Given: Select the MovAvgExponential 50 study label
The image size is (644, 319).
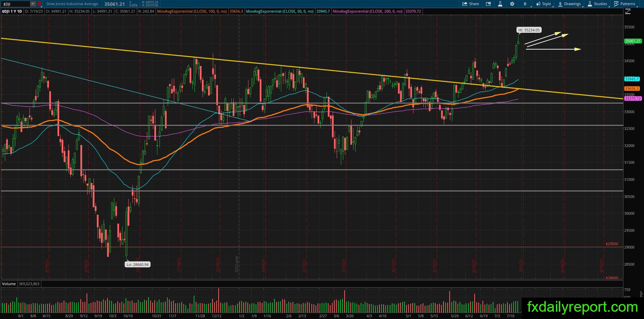Looking at the screenshot, I should pos(280,11).
